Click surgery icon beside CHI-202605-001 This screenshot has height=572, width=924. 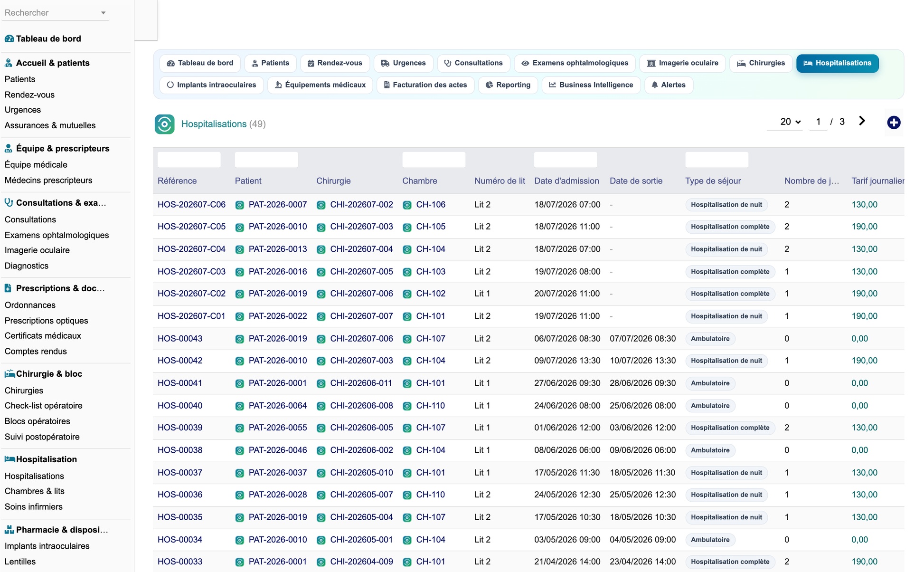click(321, 540)
